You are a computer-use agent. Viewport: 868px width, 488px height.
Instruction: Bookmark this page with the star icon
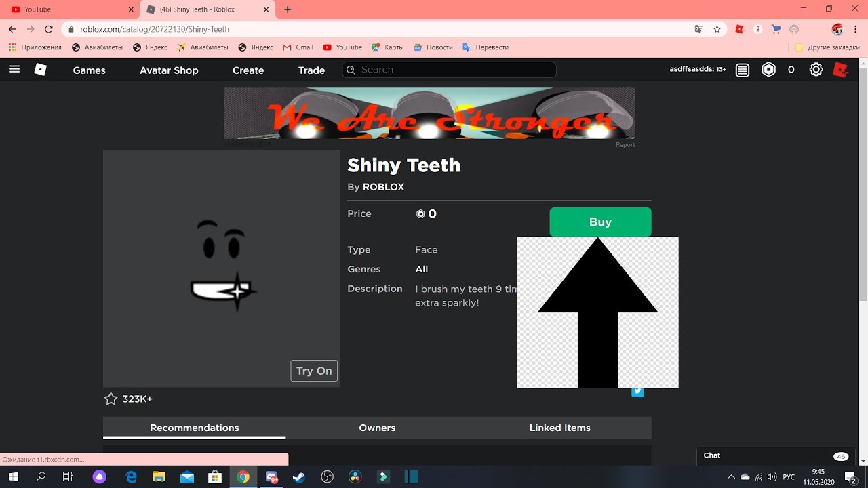click(x=717, y=29)
